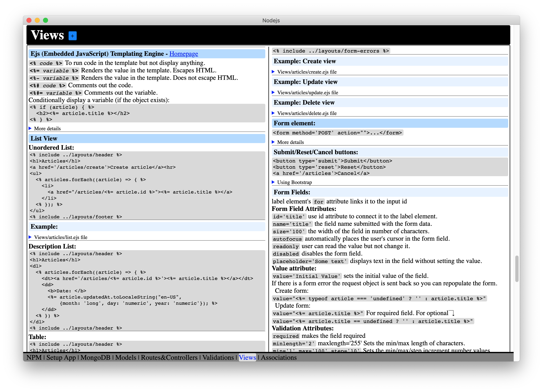Click the Table: label

click(37, 337)
